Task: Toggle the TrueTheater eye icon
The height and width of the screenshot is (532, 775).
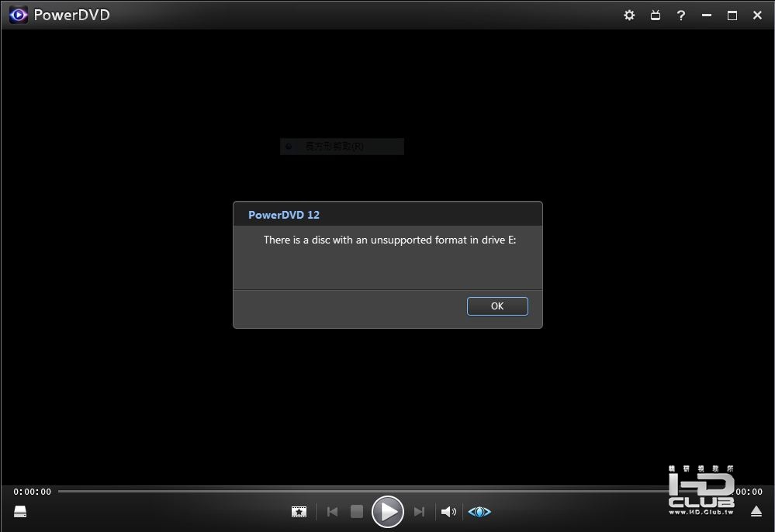Action: 479,512
